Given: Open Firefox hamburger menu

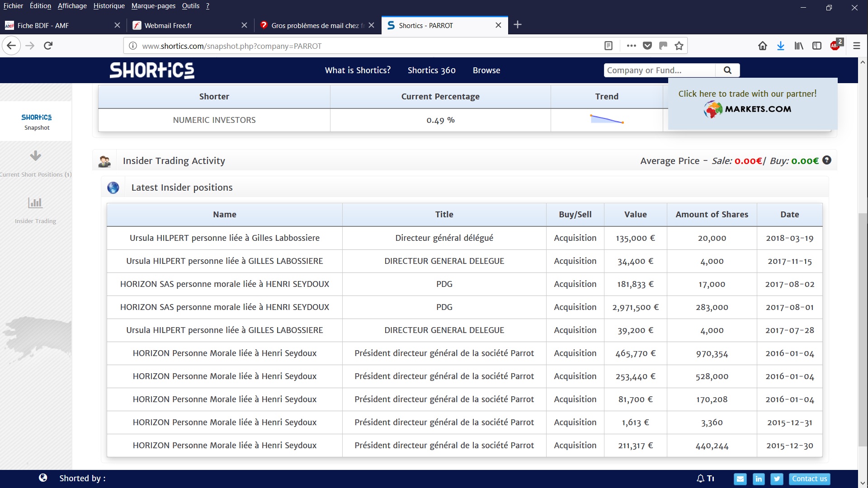Looking at the screenshot, I should (856, 46).
